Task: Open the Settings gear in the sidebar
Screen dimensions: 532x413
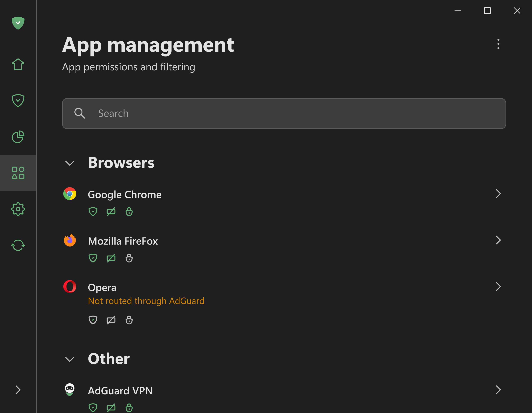Action: tap(18, 209)
